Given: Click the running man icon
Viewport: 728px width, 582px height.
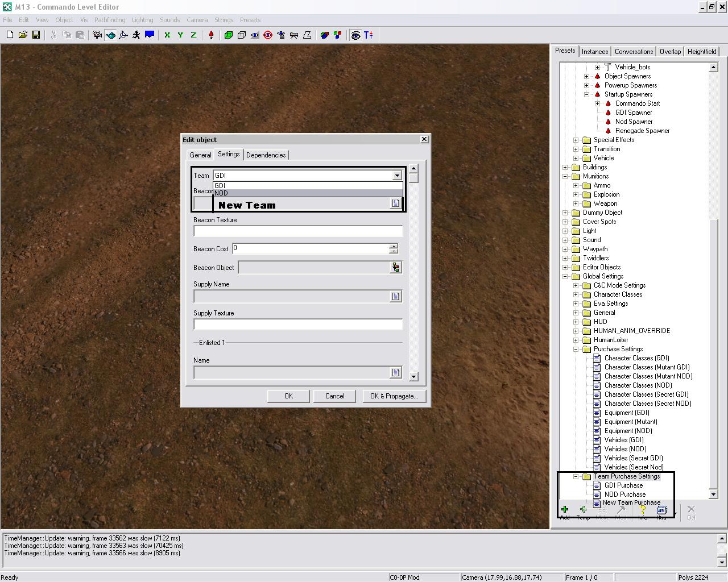Looking at the screenshot, I should [136, 35].
